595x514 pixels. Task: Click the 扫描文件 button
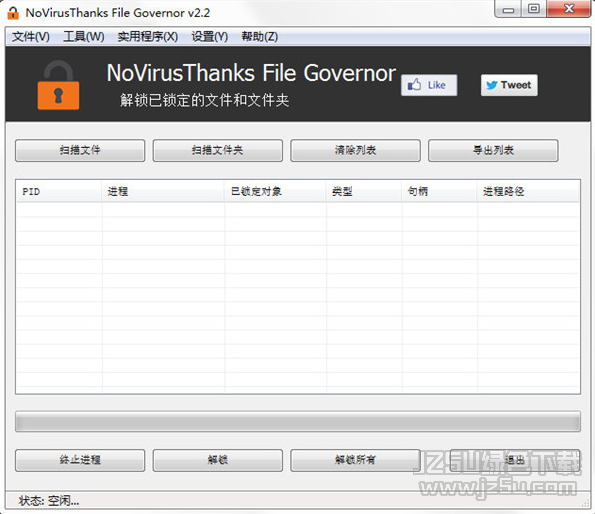[80, 151]
